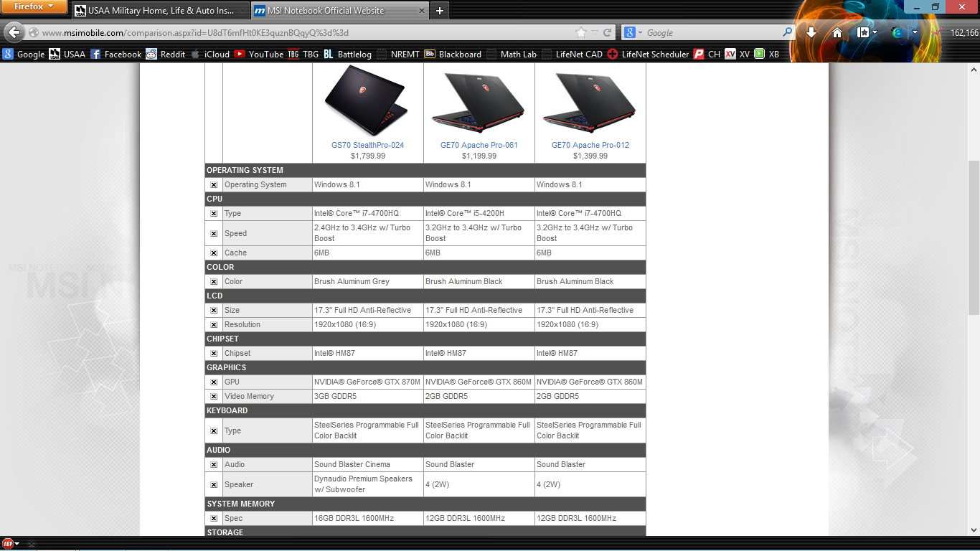The width and height of the screenshot is (980, 551).
Task: Open a new tab with plus button
Action: click(x=440, y=11)
